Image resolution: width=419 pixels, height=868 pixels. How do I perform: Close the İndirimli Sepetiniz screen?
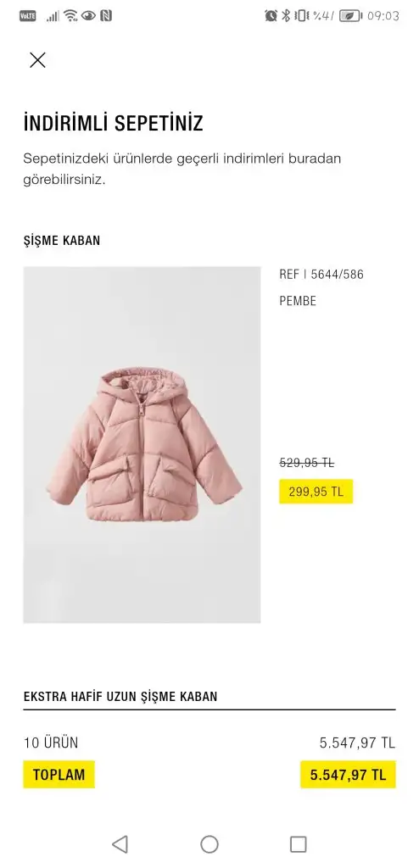click(37, 60)
